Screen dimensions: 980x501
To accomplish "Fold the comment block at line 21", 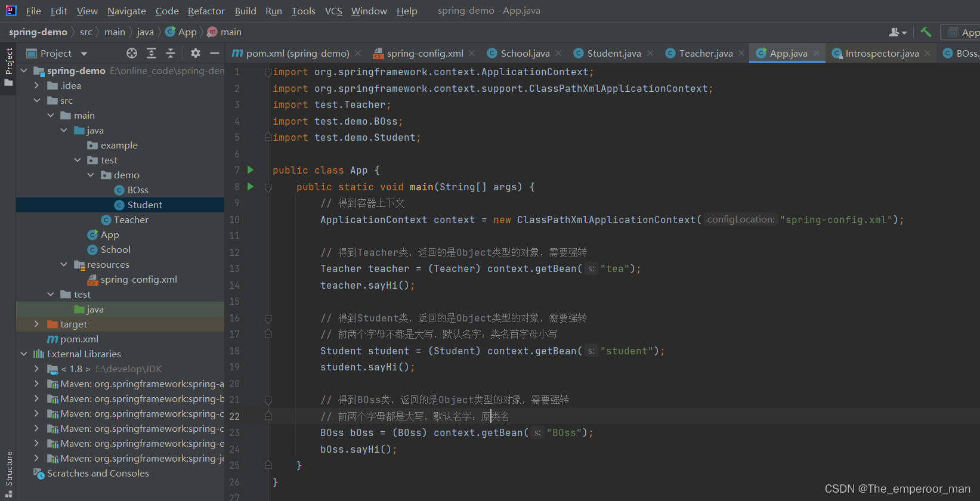I will coord(268,400).
